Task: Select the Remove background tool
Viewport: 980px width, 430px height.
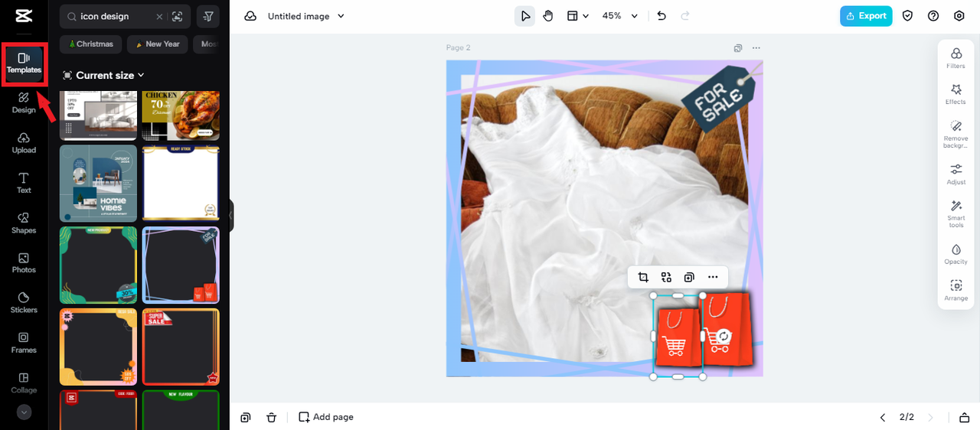Action: (x=956, y=135)
